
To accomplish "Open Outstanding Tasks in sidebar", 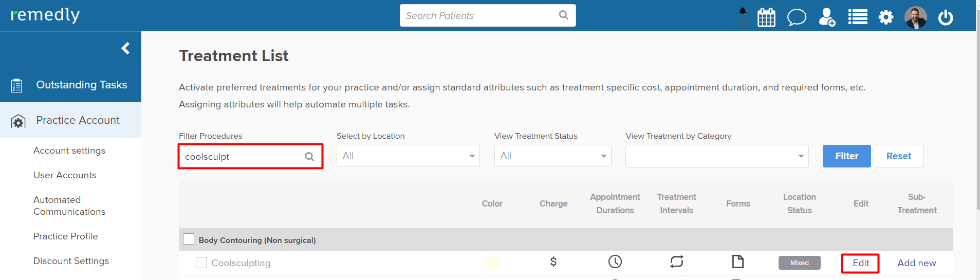I will [x=81, y=85].
